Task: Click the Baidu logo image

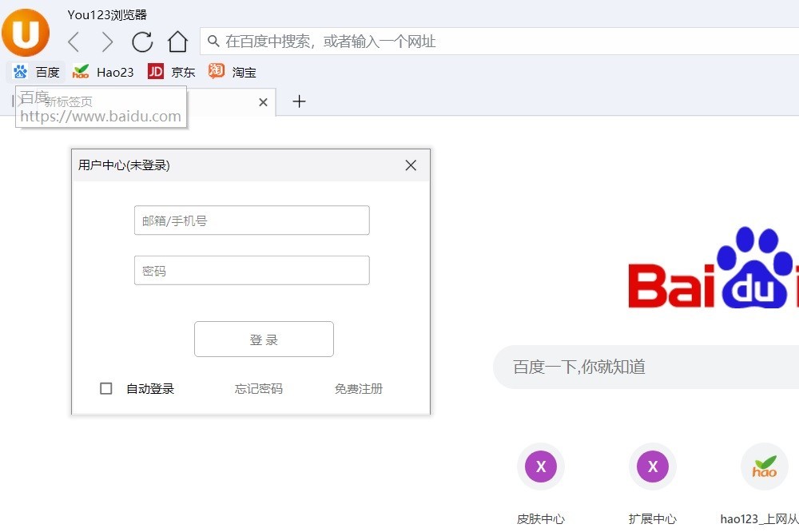Action: pos(714,268)
